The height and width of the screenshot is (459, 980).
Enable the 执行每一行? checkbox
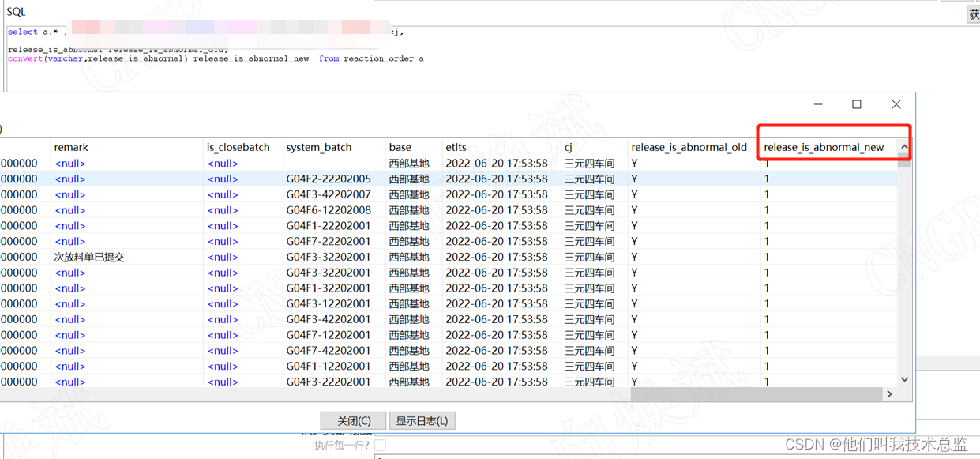click(380, 444)
